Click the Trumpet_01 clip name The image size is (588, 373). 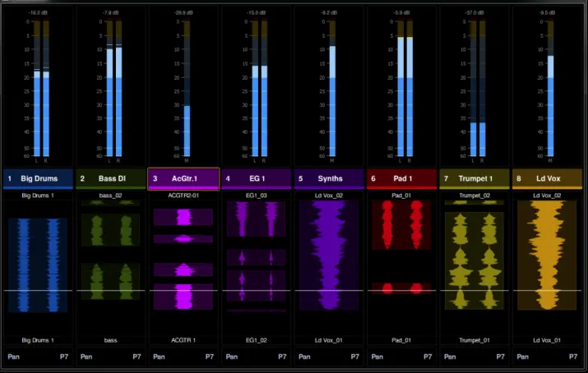[475, 340]
